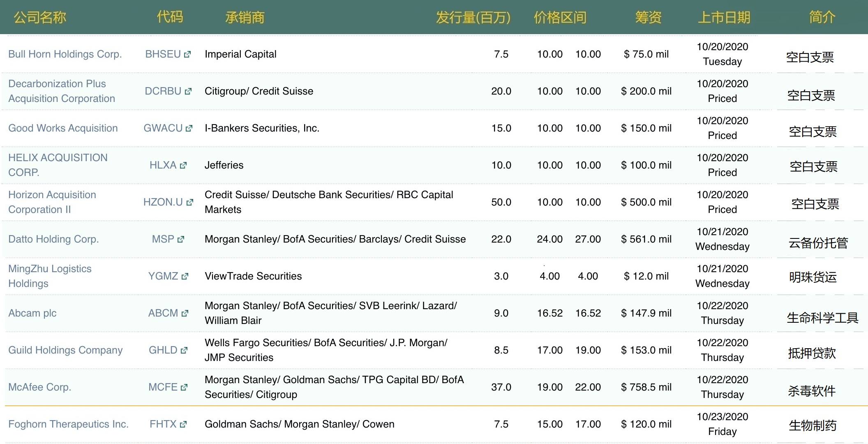Click external link icon beside MCFE

pyautogui.click(x=184, y=387)
